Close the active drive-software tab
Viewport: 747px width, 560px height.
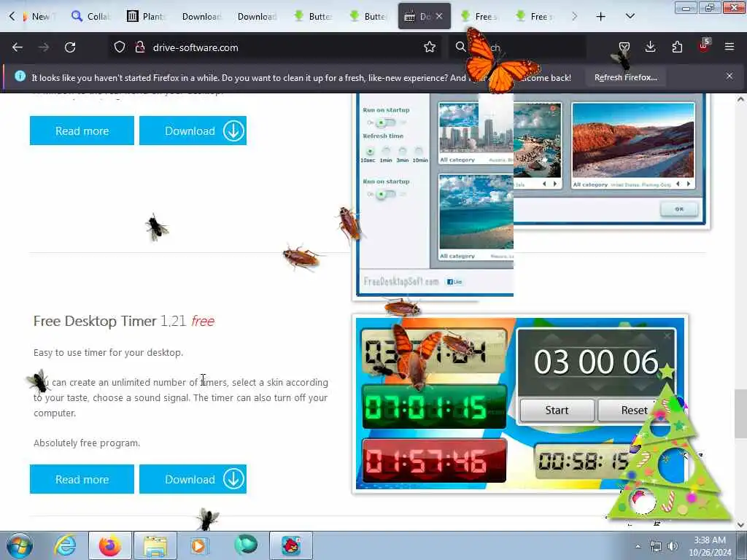point(439,16)
